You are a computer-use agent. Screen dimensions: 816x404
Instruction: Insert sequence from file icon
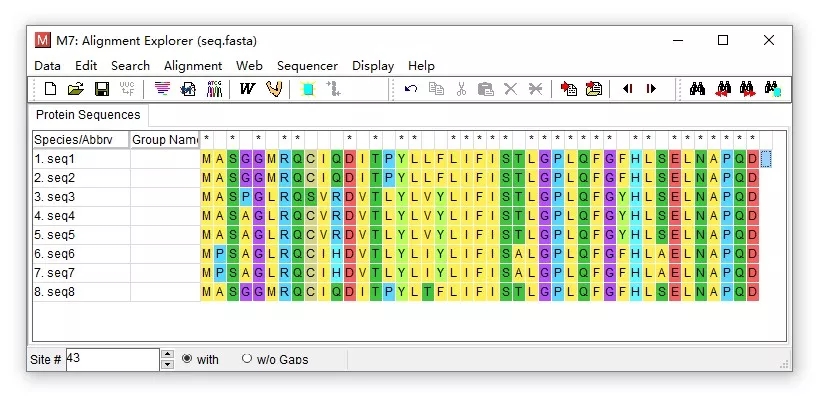pos(594,89)
